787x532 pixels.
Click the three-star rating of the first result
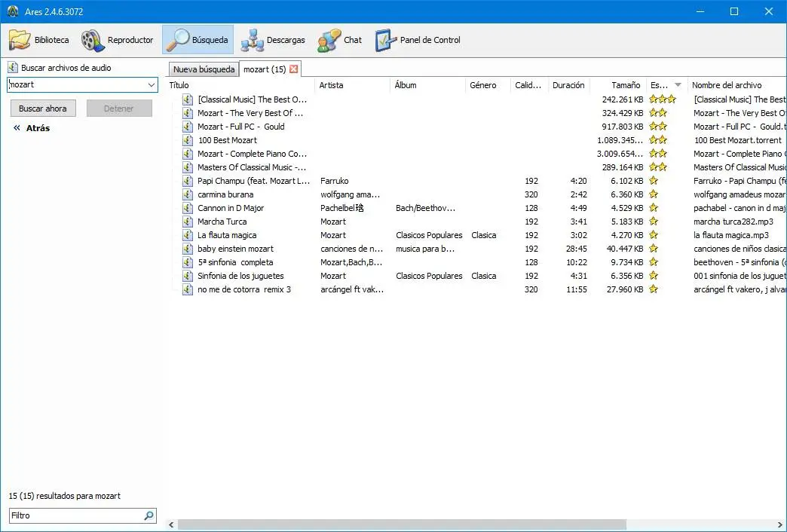point(663,99)
